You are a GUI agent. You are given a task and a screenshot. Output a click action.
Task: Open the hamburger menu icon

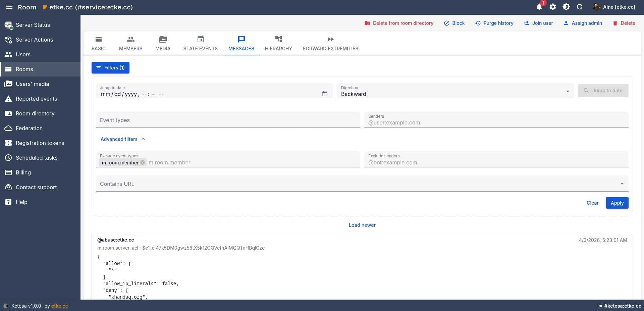[x=9, y=7]
